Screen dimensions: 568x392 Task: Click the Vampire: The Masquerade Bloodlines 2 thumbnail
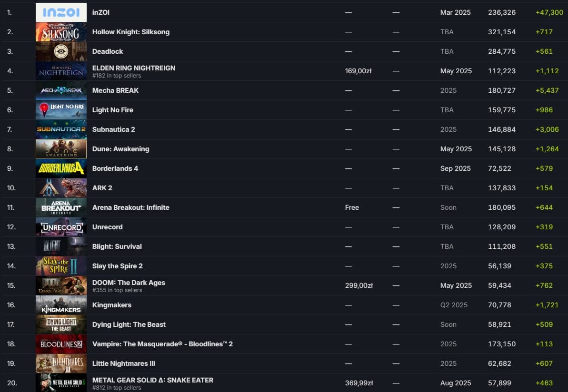point(61,344)
